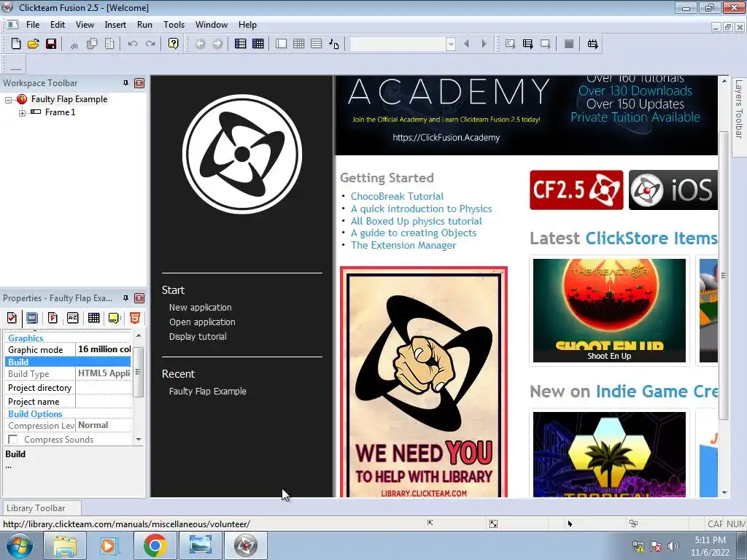The height and width of the screenshot is (560, 747).
Task: Open the Compression Level value dropdown
Action: coord(104,425)
